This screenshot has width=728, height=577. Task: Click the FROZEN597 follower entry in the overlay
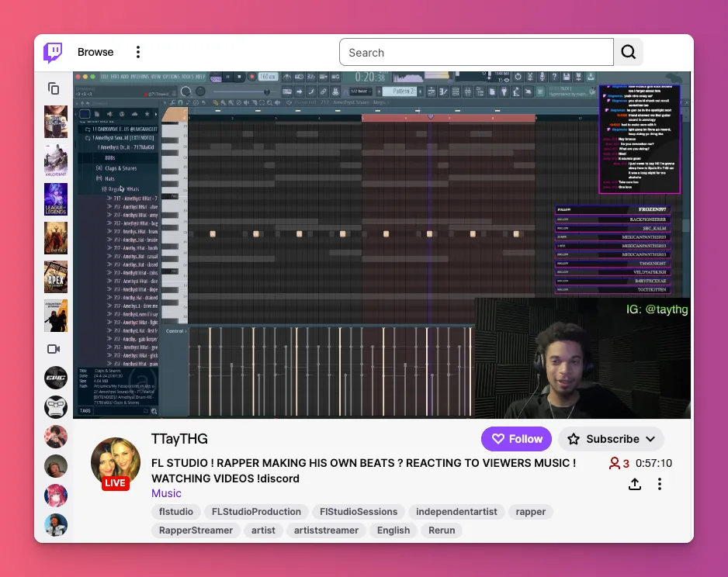pyautogui.click(x=613, y=209)
